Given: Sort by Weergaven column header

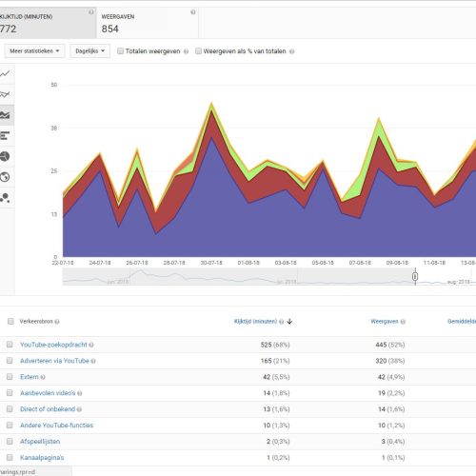Looking at the screenshot, I should (x=385, y=322).
